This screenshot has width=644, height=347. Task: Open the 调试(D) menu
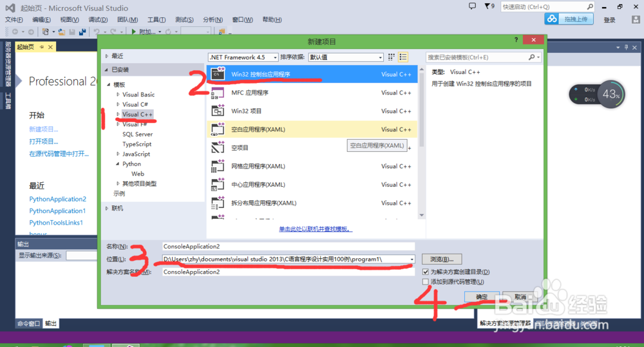98,20
